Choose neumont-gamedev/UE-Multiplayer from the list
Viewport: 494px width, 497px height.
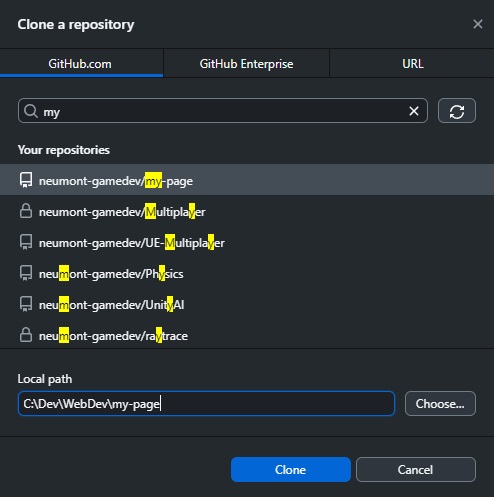[x=247, y=242]
